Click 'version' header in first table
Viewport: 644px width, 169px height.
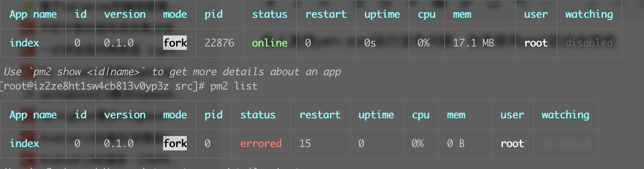125,14
